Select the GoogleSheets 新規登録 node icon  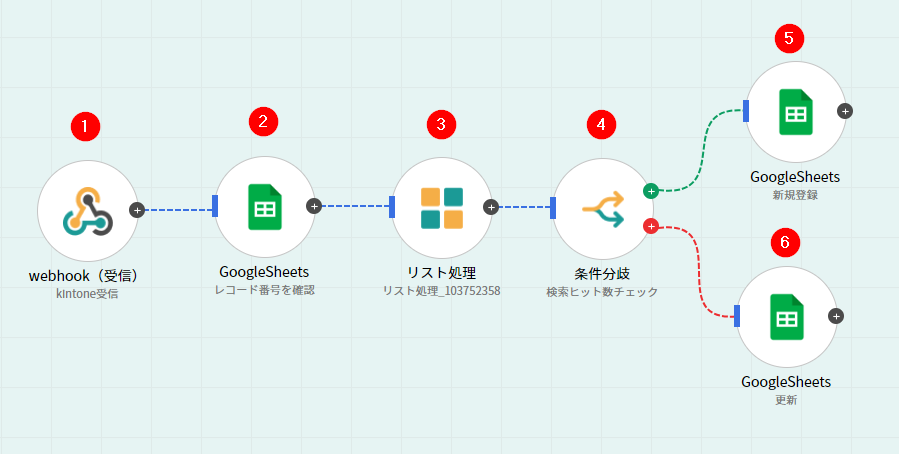pos(796,112)
